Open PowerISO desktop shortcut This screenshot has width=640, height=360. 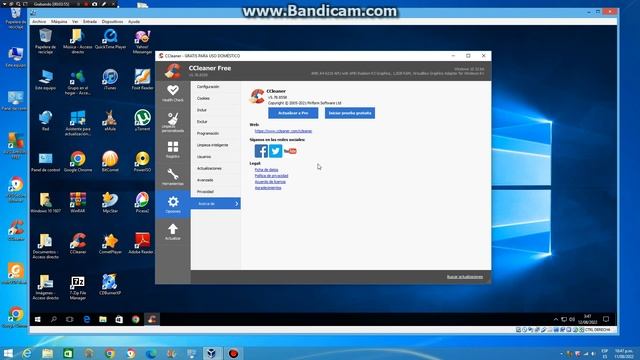point(142,161)
